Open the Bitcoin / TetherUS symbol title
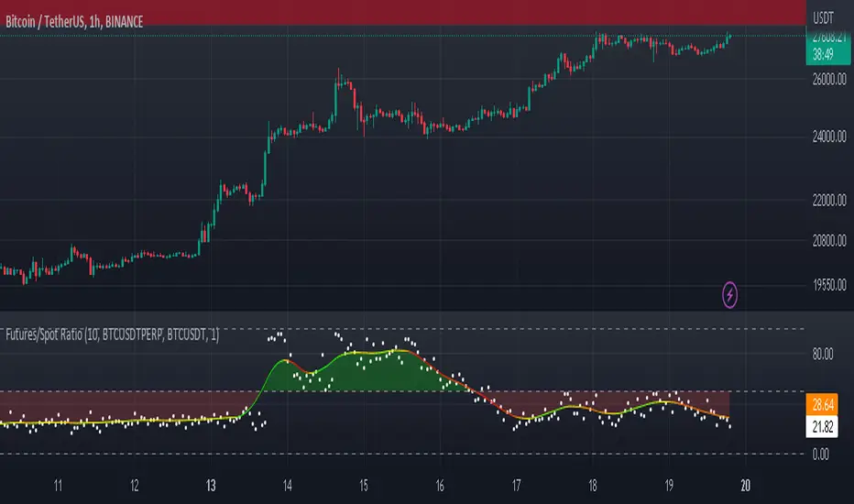 tap(74, 22)
